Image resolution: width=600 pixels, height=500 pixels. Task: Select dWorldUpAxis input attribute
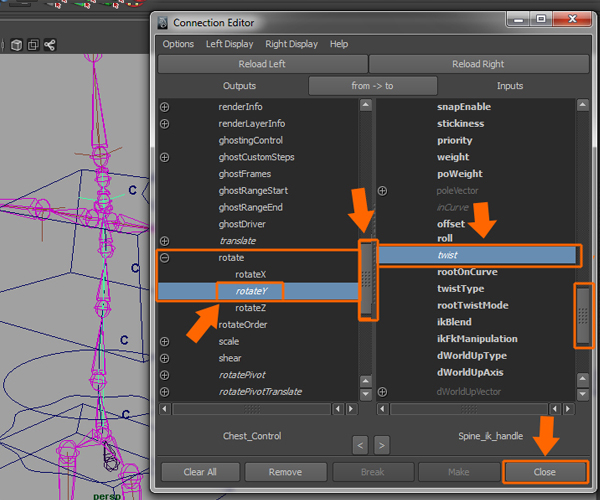tap(470, 373)
